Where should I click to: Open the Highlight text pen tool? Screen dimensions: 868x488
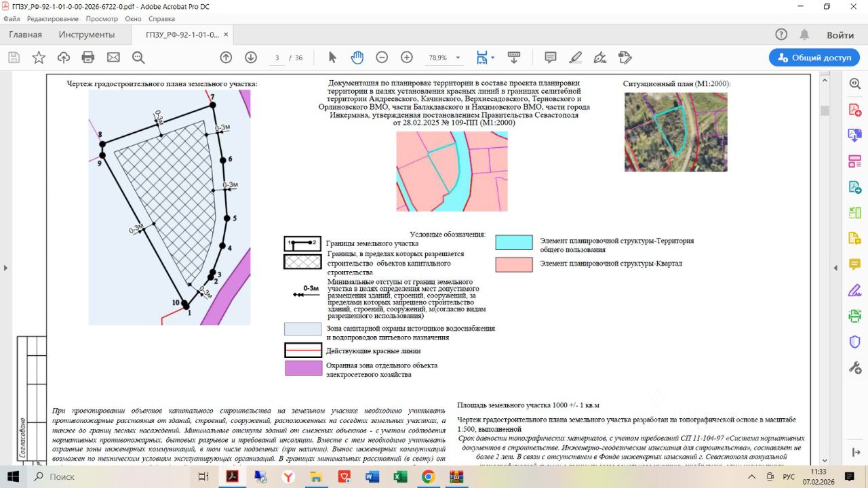(x=575, y=58)
